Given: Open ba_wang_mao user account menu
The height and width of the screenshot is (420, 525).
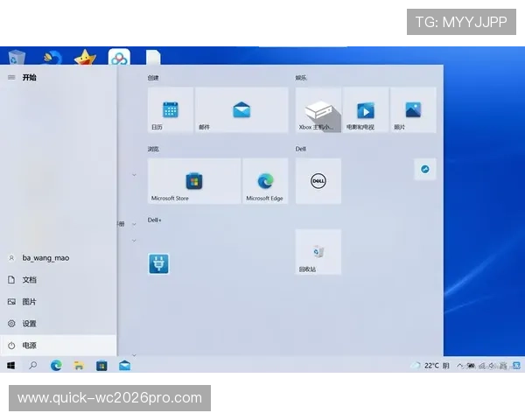Looking at the screenshot, I should pos(59,258).
